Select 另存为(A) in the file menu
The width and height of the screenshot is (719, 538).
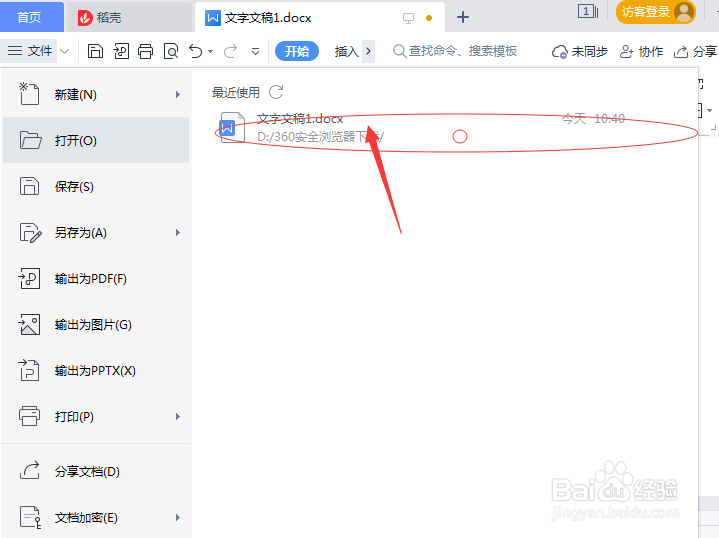96,233
